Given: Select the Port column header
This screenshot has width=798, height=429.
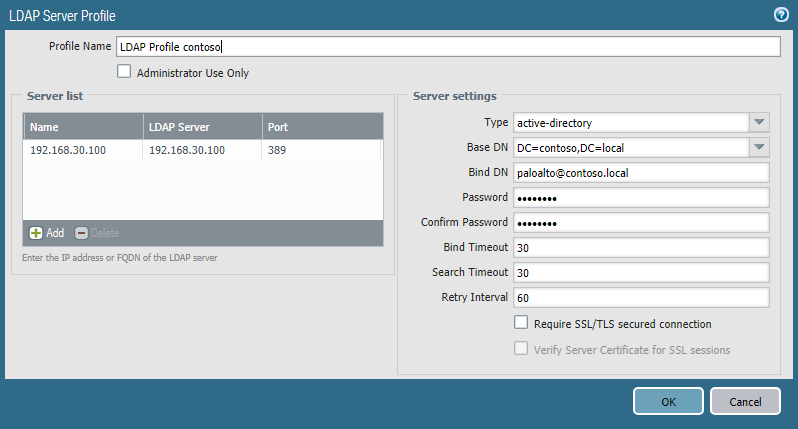Looking at the screenshot, I should (323, 127).
